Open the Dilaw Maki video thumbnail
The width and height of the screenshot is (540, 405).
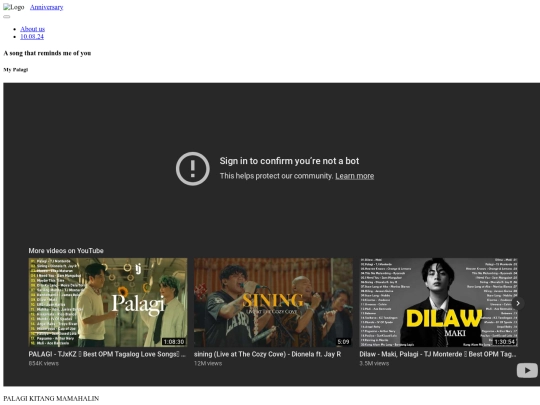tap(438, 302)
